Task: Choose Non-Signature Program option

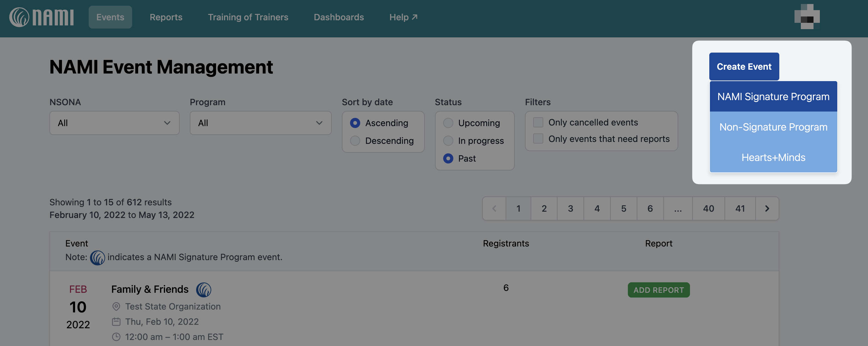Action: (x=773, y=127)
